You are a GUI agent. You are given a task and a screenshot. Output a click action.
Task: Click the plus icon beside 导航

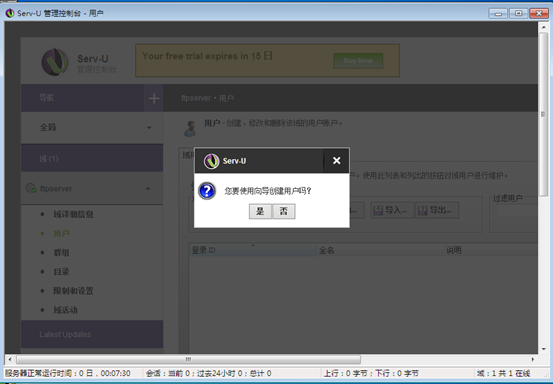[x=154, y=98]
